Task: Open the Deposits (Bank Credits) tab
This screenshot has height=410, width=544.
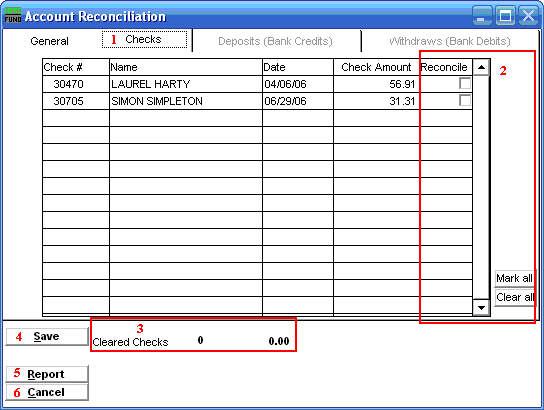Action: click(275, 41)
